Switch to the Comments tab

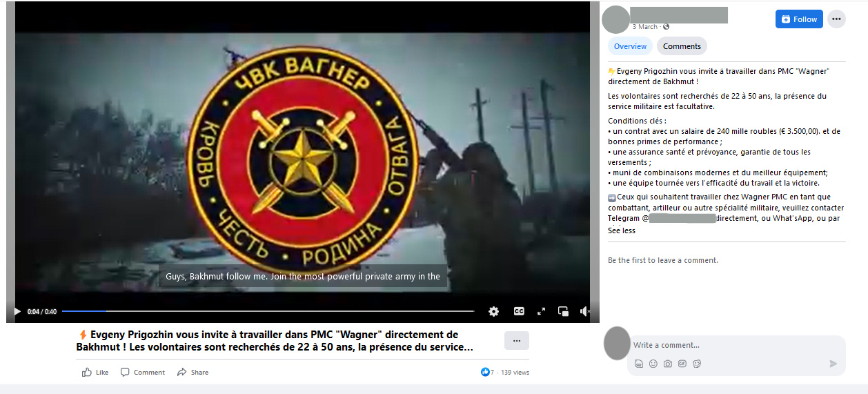pos(682,46)
